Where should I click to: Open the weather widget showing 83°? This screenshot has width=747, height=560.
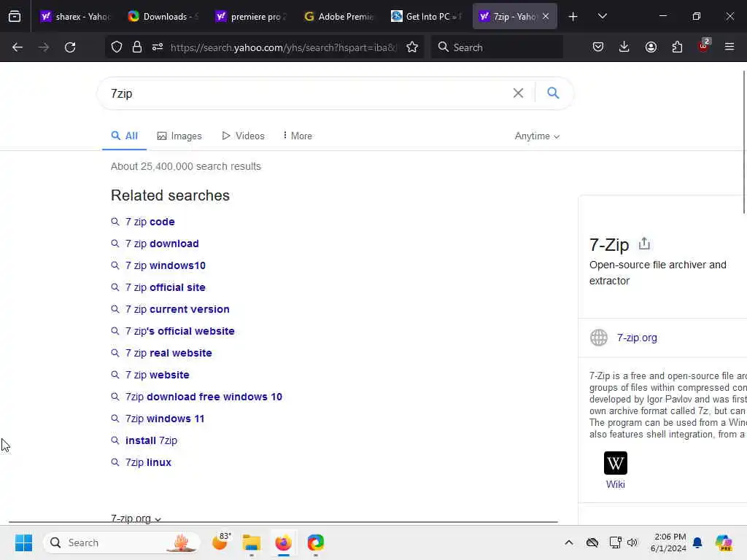pos(222,542)
